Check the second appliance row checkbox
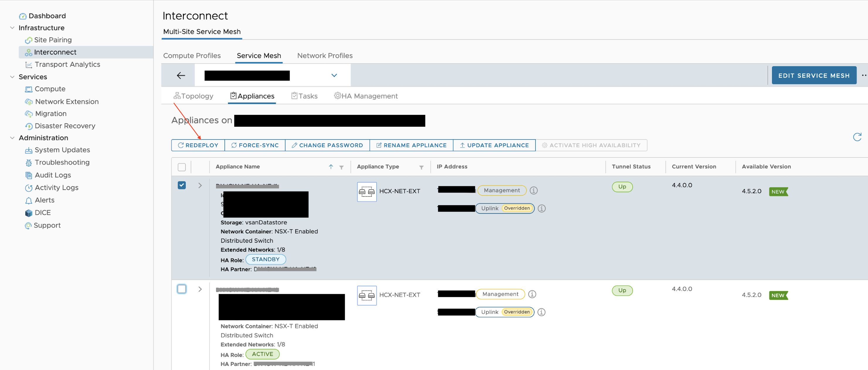This screenshot has width=868, height=370. pos(182,289)
